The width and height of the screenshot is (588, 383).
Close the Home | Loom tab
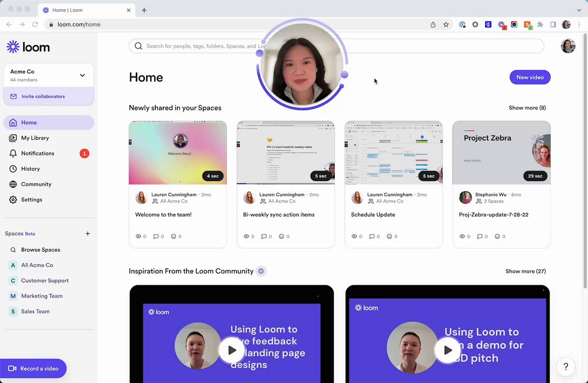click(129, 10)
